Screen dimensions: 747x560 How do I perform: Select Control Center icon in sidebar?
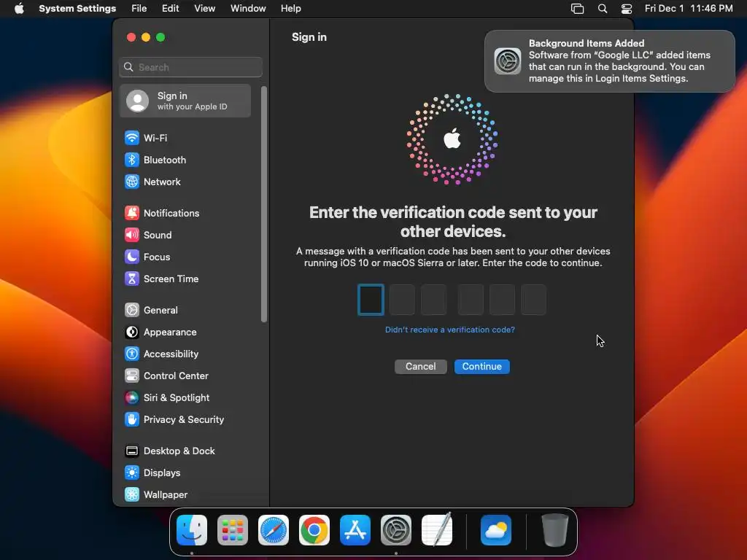pyautogui.click(x=132, y=376)
